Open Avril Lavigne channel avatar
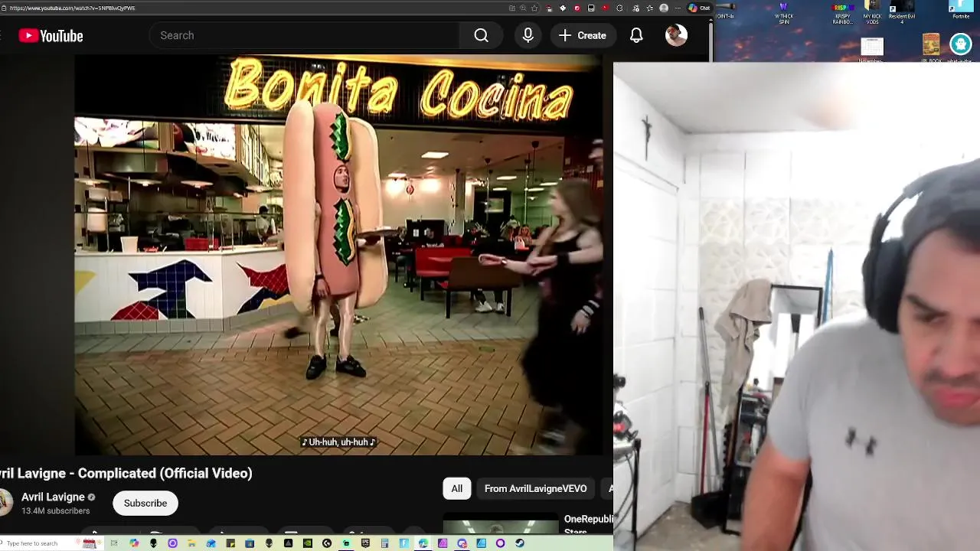Image resolution: width=980 pixels, height=551 pixels. [x=5, y=503]
